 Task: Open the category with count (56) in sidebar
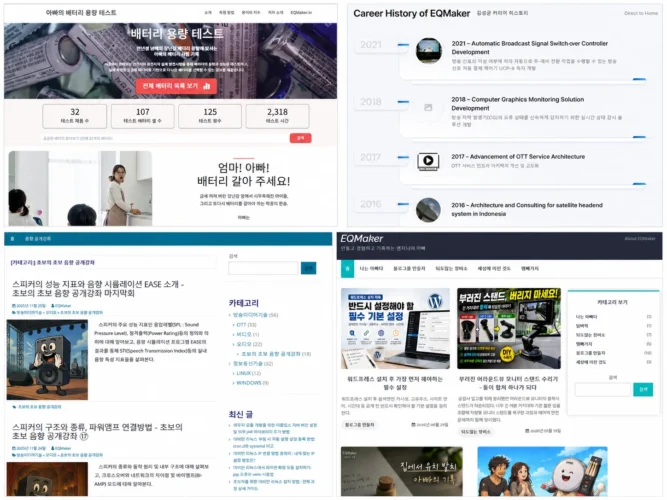click(x=255, y=315)
